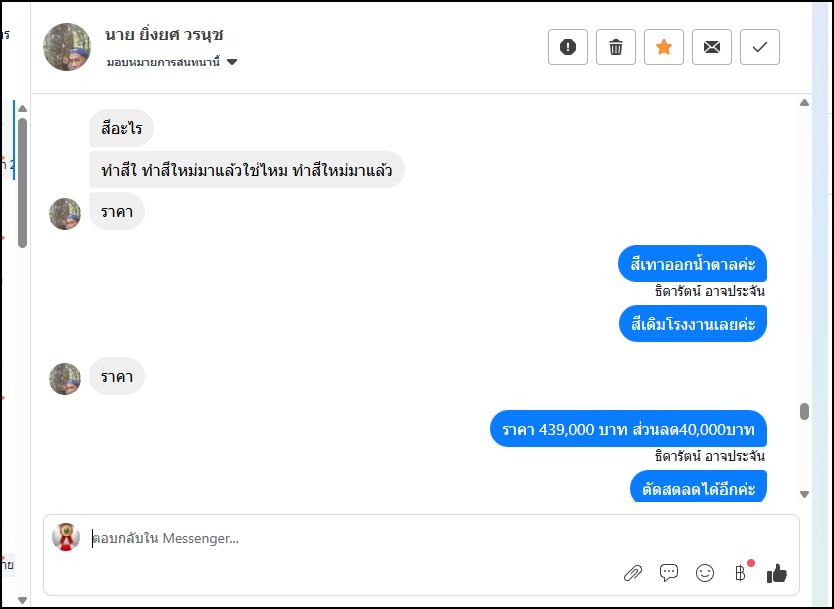Screen dimensions: 834x609
Task: Mark the conversation as unread with envelope icon
Action: (712, 47)
